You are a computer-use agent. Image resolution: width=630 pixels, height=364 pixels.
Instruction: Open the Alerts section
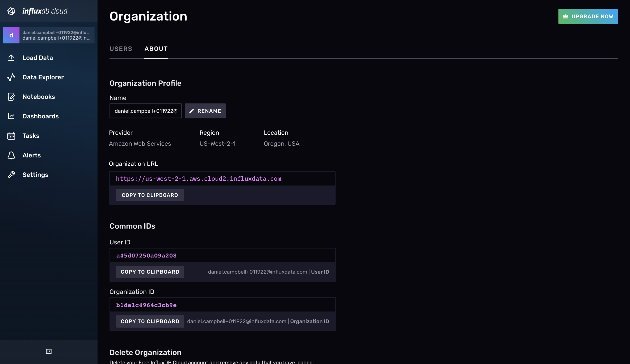point(31,155)
